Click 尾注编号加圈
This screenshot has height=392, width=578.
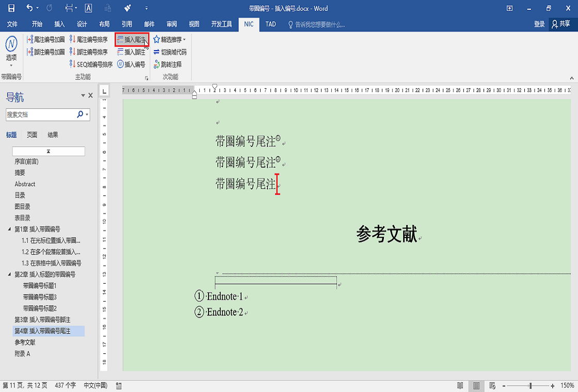[x=46, y=39]
